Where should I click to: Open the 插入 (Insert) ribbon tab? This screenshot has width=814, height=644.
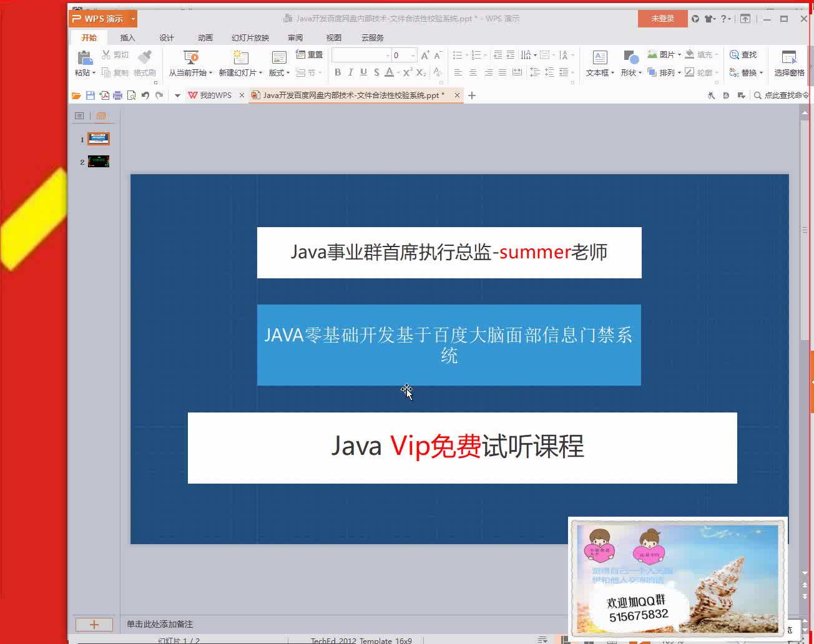click(127, 37)
